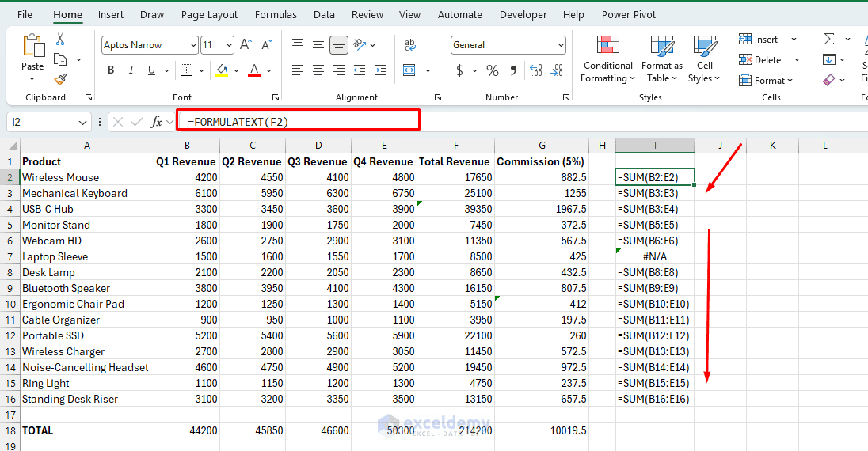This screenshot has height=451, width=868.
Task: Switch to the Power Pivot tab
Action: [x=629, y=15]
